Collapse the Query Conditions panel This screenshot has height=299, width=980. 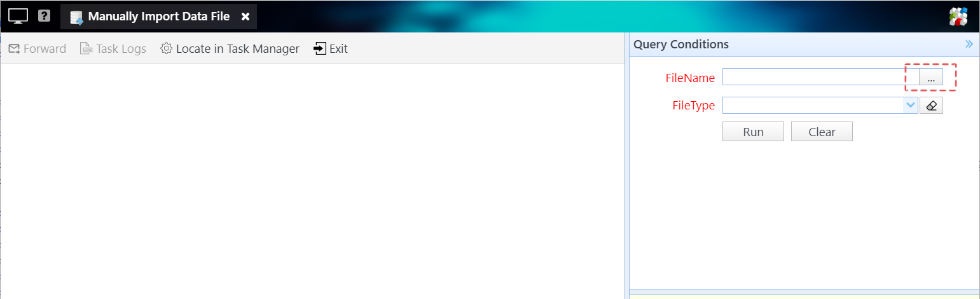(x=969, y=45)
